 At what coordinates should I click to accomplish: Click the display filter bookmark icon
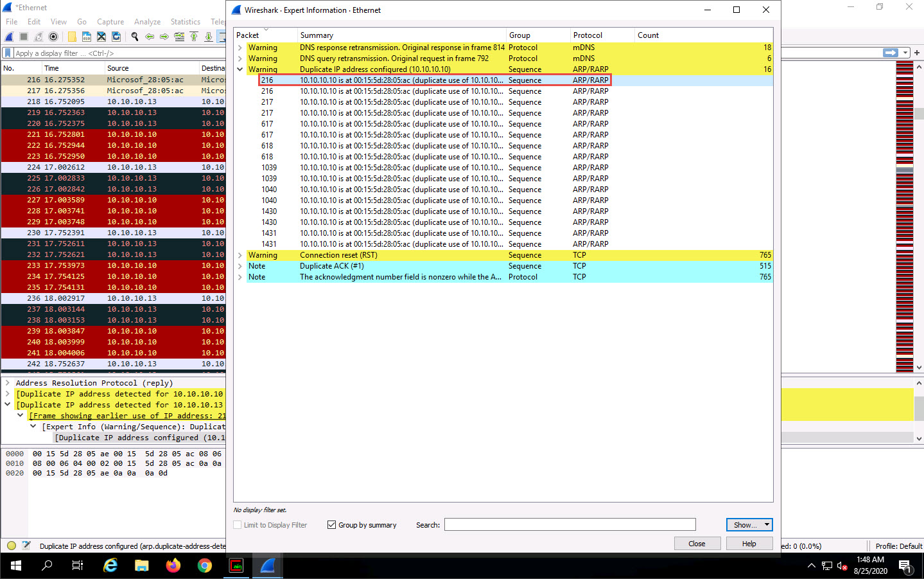click(x=8, y=53)
